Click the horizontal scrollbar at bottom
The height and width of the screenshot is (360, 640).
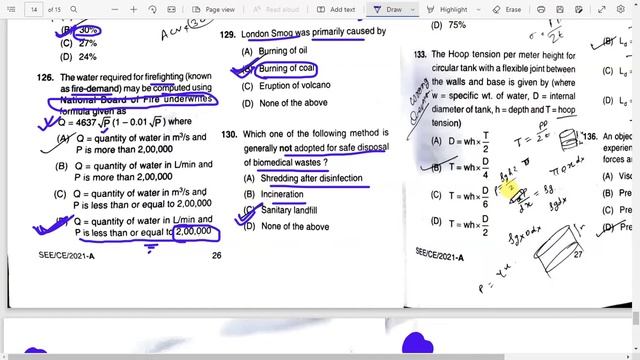tap(256, 357)
